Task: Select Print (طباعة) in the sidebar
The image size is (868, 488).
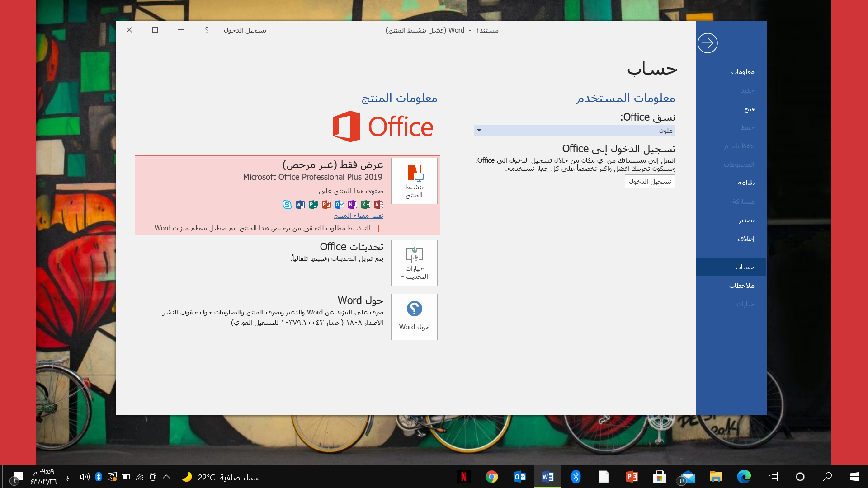Action: pos(731,183)
